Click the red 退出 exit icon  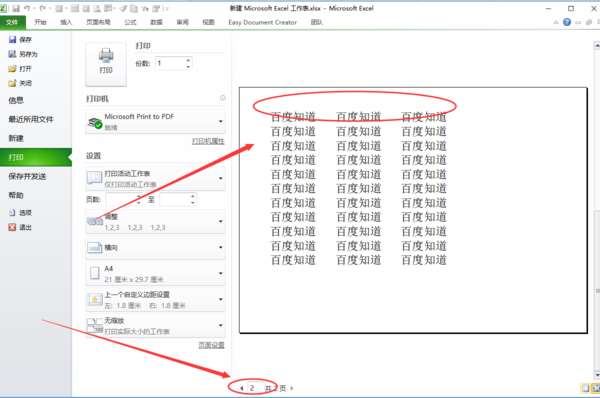pos(12,227)
